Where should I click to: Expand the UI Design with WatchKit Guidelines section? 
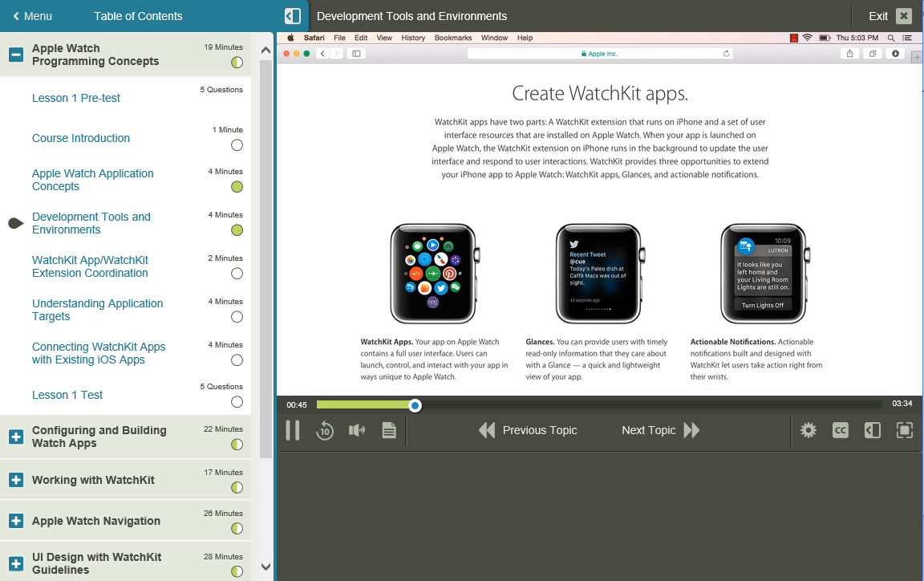15,563
